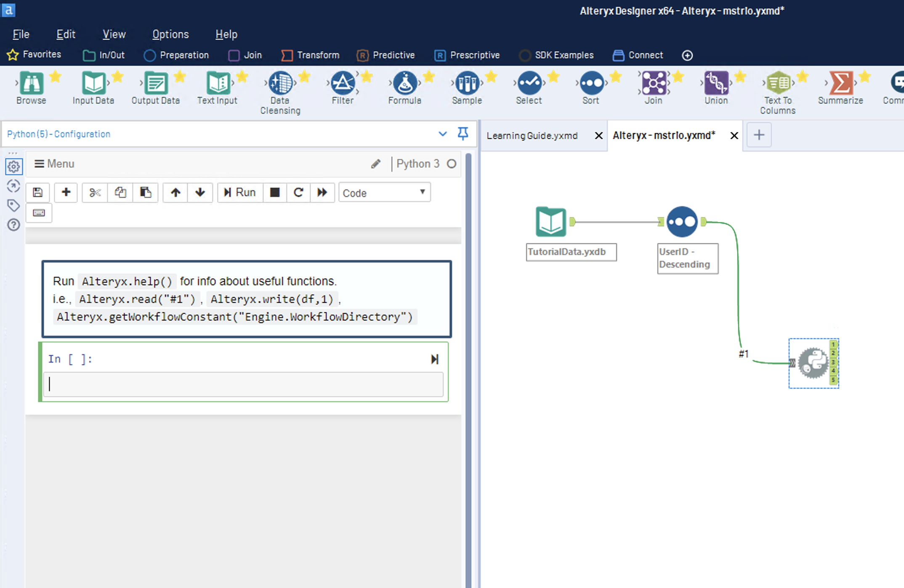
Task: Collapse the Python Configuration panel chevron
Action: (443, 134)
